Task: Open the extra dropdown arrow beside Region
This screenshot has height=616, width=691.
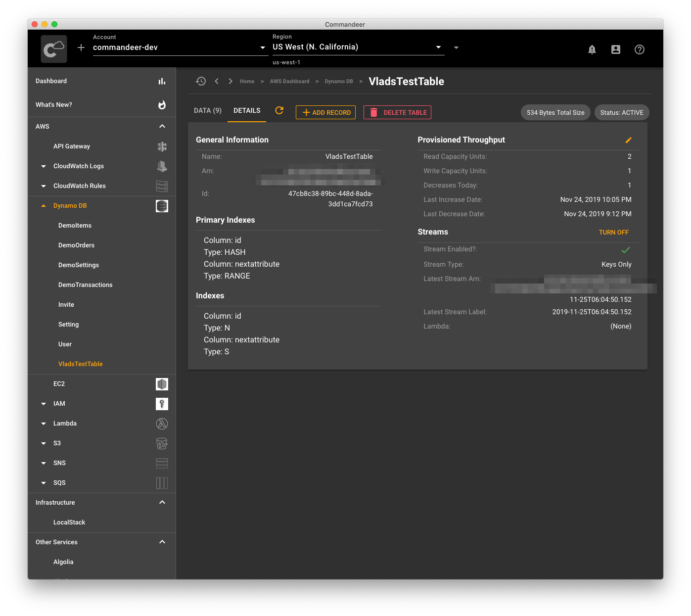Action: [x=456, y=47]
